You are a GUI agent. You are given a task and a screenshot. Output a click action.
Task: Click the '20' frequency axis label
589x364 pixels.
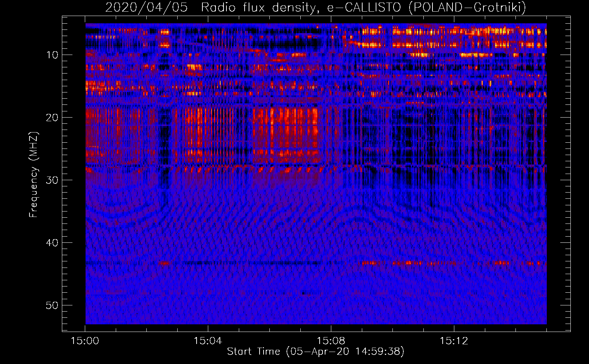coord(52,118)
